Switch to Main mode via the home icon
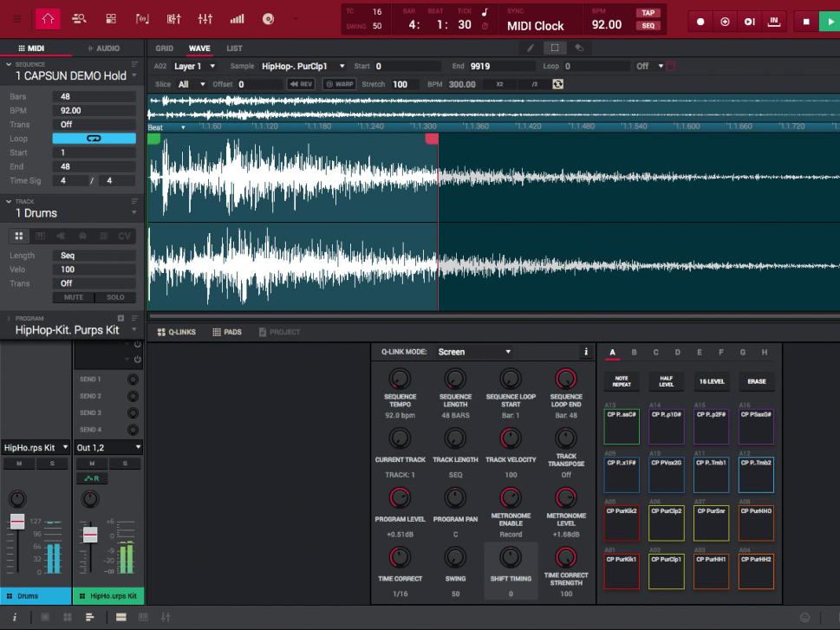The width and height of the screenshot is (840, 630). [49, 18]
